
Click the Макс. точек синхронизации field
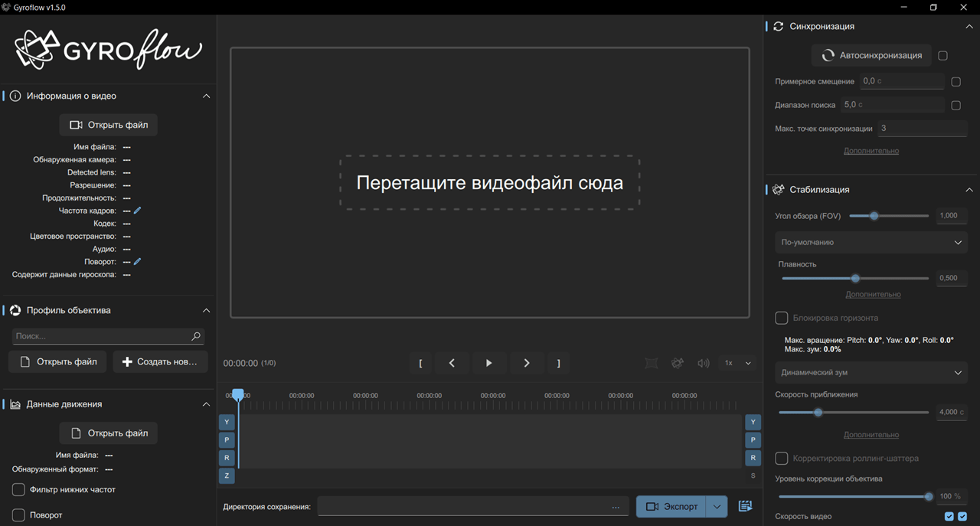pos(922,129)
